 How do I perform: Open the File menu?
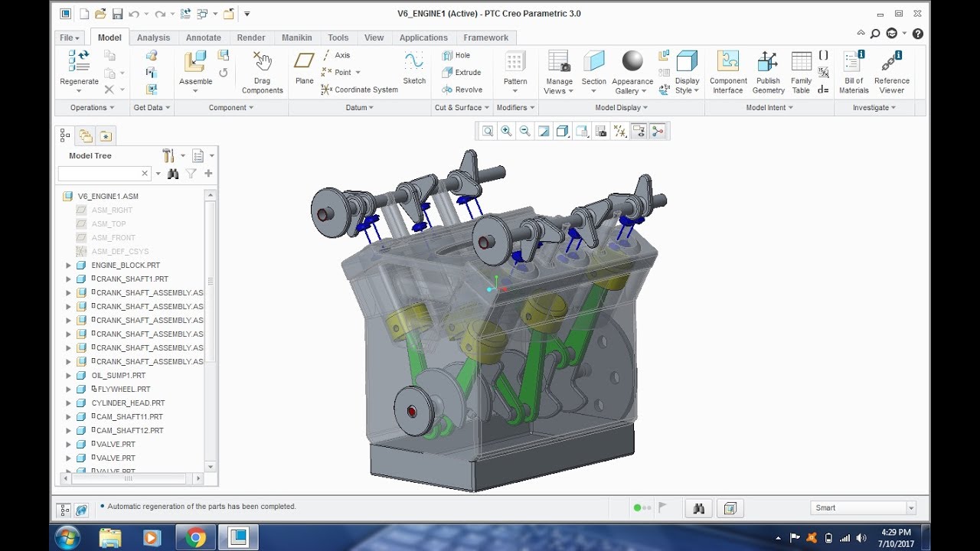click(69, 37)
